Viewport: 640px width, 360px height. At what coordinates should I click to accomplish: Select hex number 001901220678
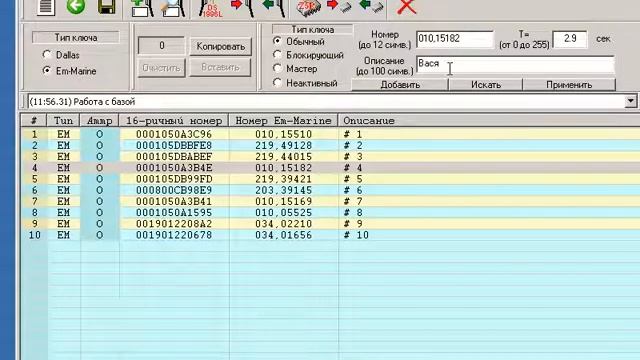tap(174, 235)
